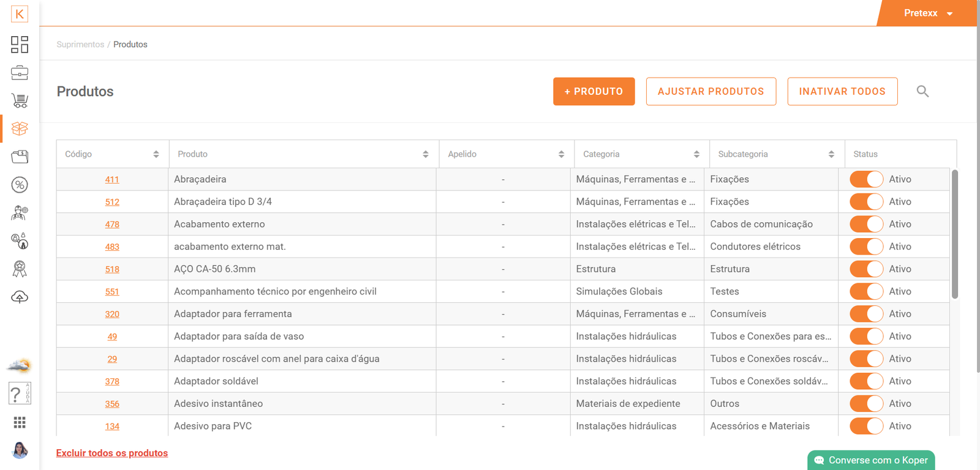This screenshot has height=470, width=980.
Task: Click the + PRODUTO button
Action: pos(594,91)
